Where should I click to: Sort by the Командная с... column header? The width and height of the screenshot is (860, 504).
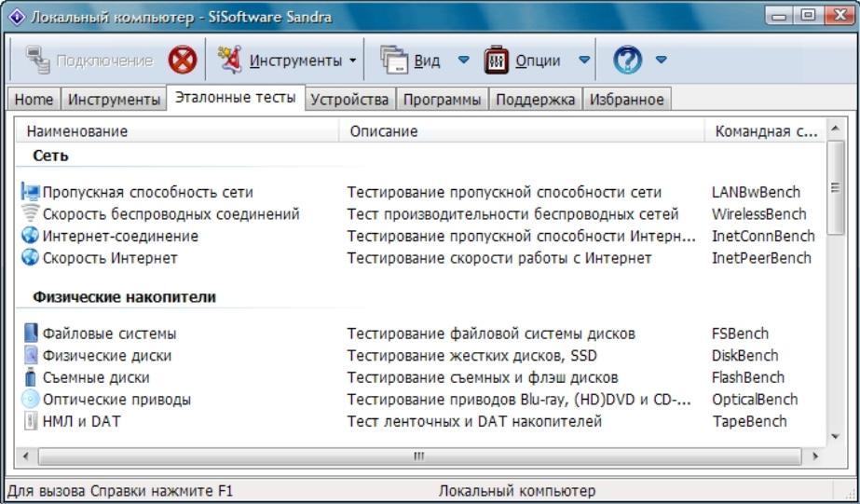tap(765, 131)
